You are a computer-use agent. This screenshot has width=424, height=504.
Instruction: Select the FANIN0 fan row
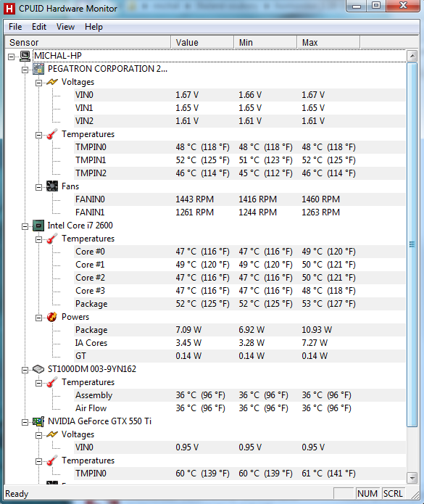tap(239, 199)
